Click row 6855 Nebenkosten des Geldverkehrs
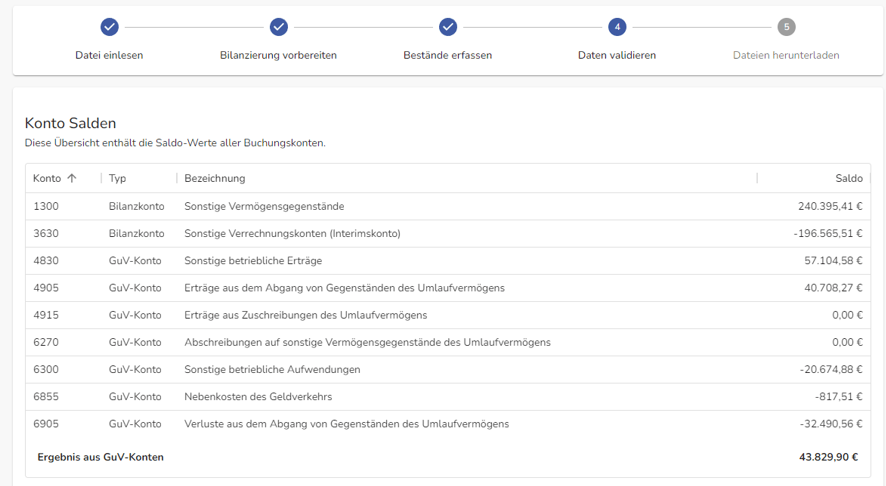This screenshot has width=886, height=486. point(448,396)
